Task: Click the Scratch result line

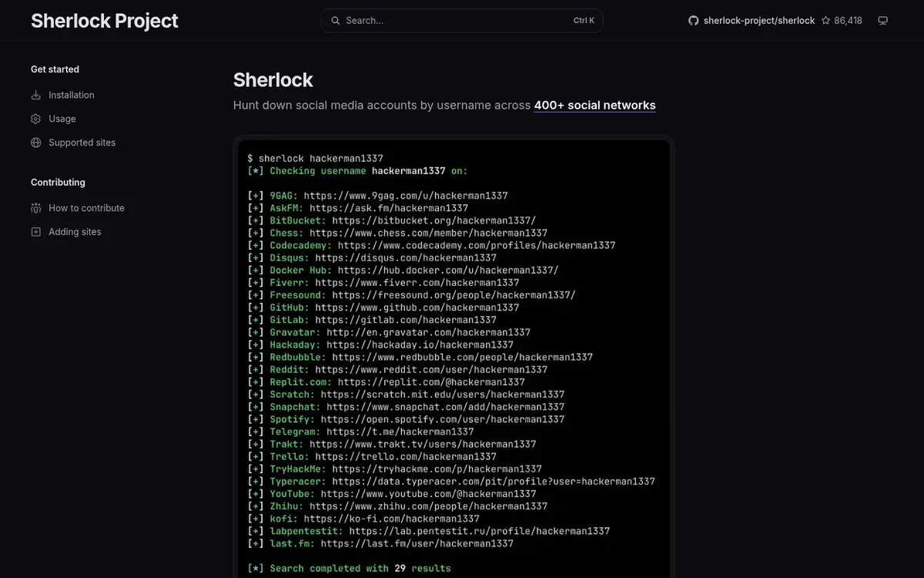Action: (x=406, y=395)
